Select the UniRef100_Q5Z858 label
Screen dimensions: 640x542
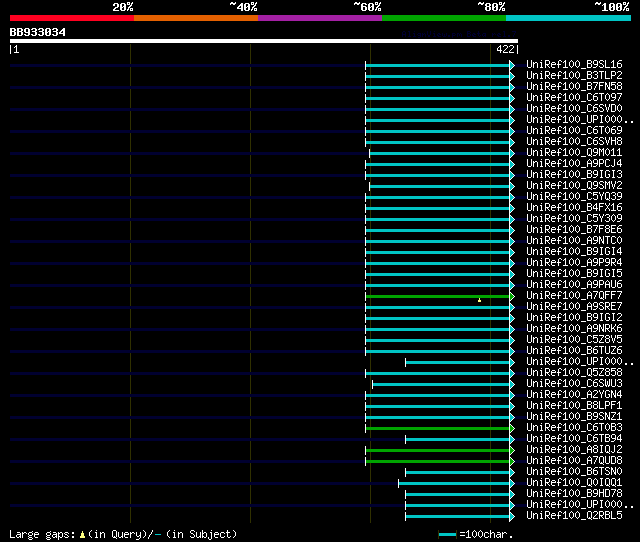pos(574,373)
